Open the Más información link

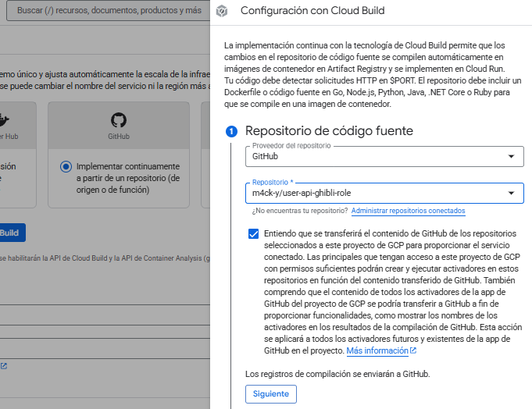point(377,350)
